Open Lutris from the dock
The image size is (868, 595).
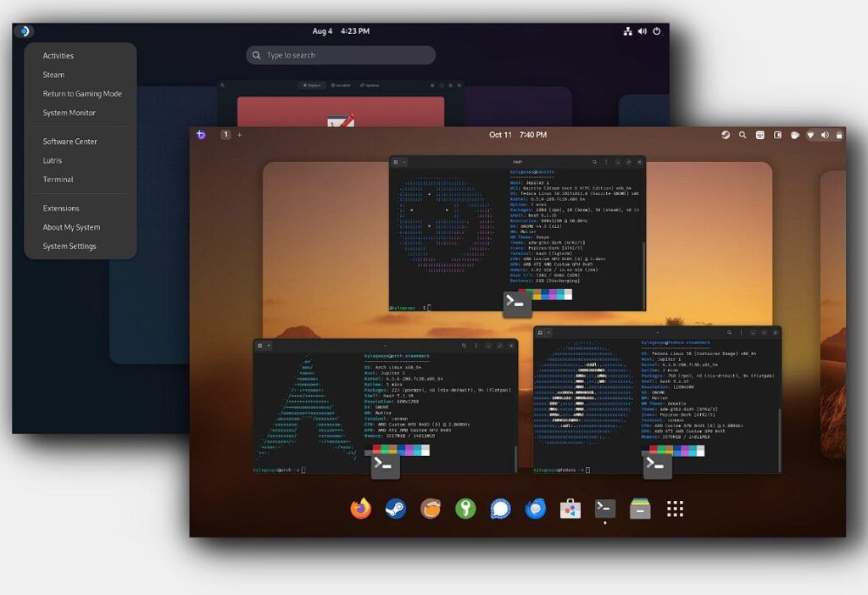click(431, 509)
